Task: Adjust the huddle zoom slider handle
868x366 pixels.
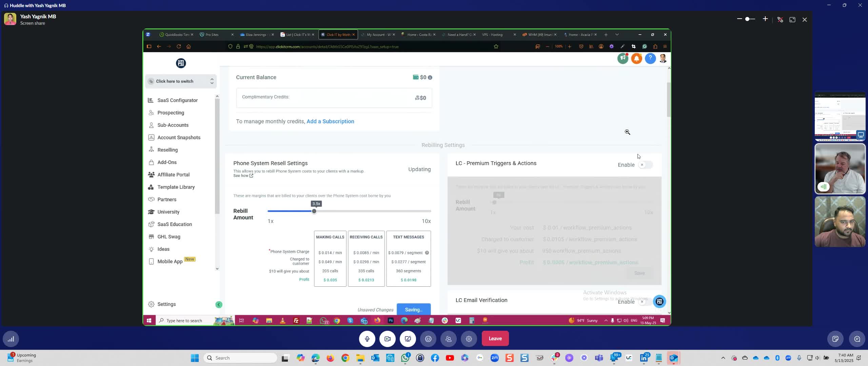Action: pos(747,19)
